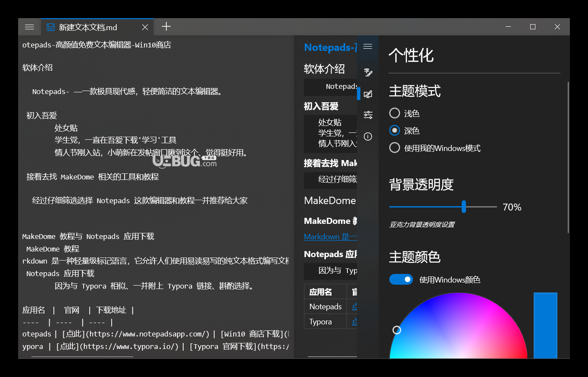Click the 初入吾爱 line in the editor
This screenshot has height=377, width=588.
pyautogui.click(x=41, y=115)
